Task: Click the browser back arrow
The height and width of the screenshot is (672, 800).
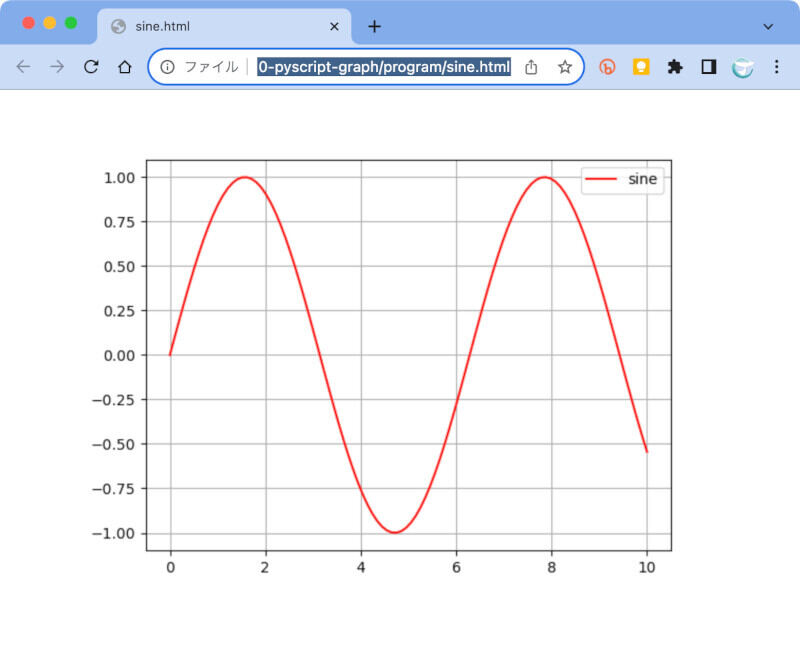Action: (23, 67)
